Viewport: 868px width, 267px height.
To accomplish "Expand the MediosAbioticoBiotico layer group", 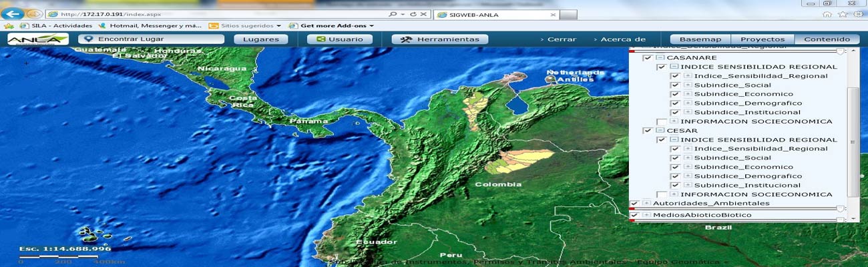I will 646,215.
